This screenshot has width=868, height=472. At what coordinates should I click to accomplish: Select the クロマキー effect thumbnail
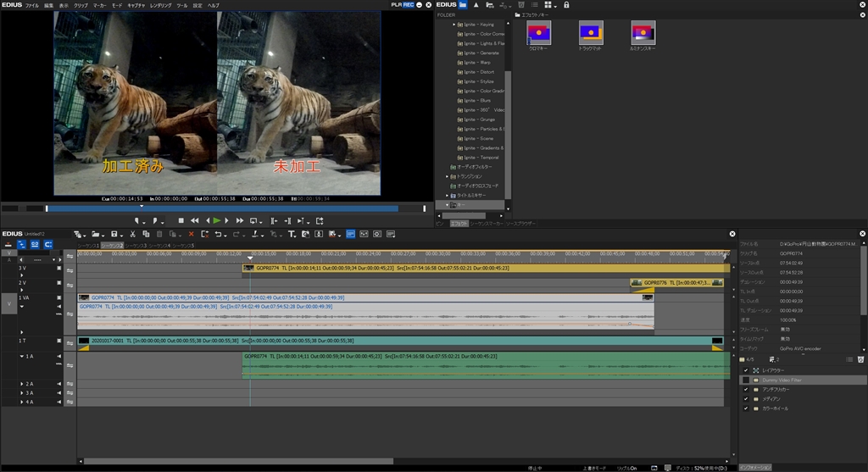(538, 34)
